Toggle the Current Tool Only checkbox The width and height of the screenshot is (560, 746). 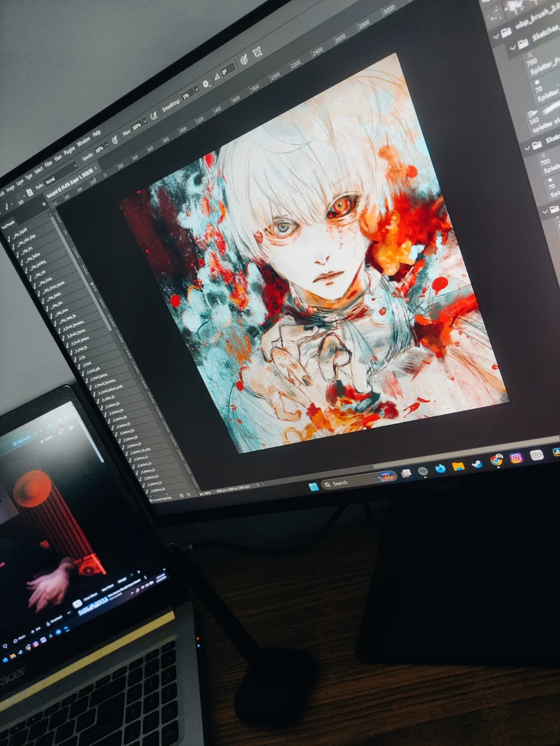(x=152, y=500)
